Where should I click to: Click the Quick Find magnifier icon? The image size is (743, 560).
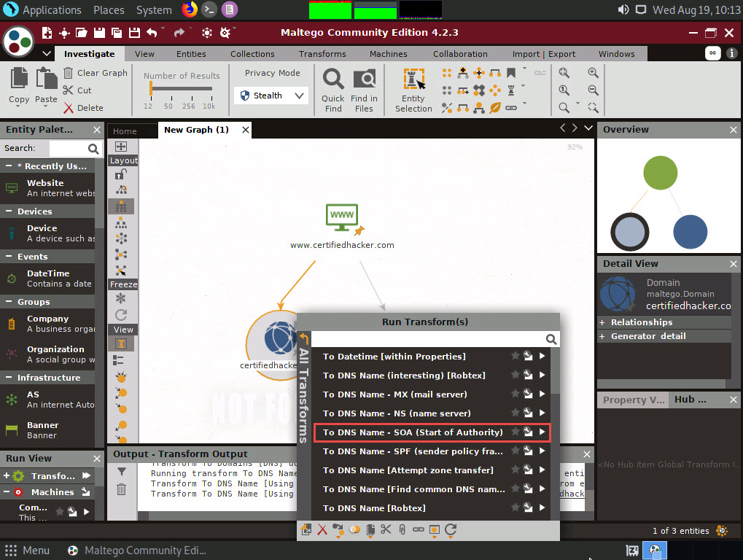[x=333, y=79]
